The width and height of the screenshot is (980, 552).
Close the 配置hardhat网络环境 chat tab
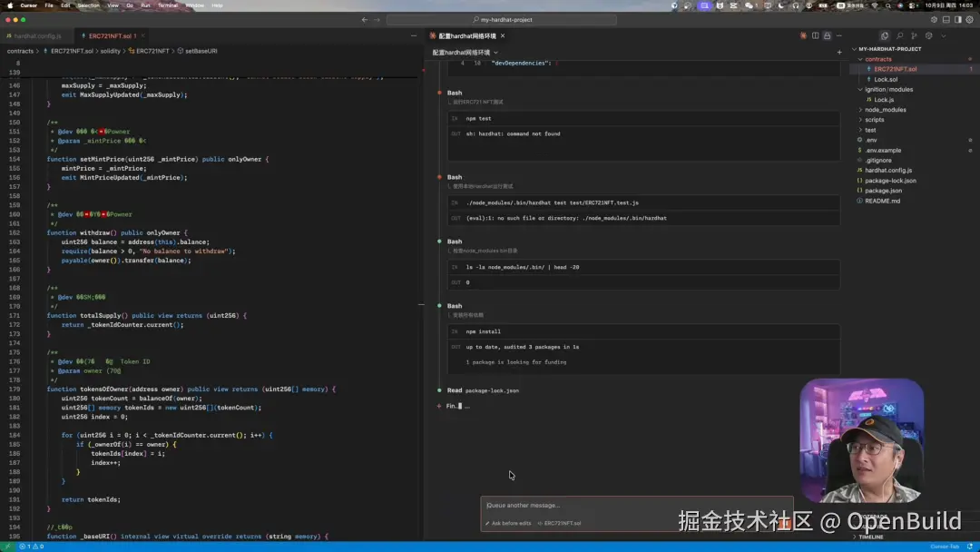point(503,36)
